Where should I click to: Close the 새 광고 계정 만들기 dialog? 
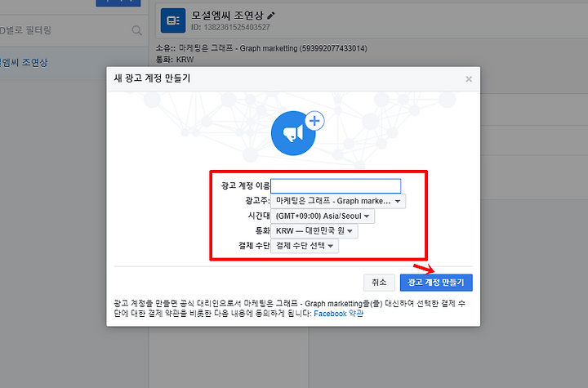(x=469, y=78)
